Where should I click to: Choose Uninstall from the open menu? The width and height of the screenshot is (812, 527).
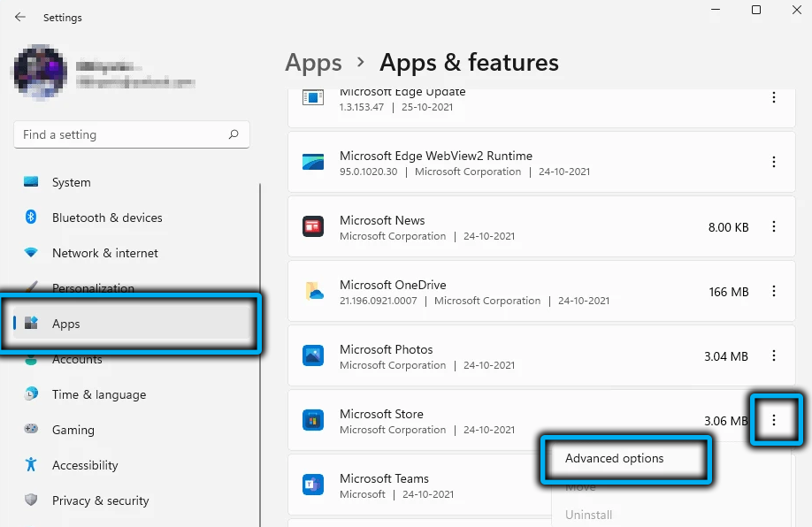(x=588, y=515)
